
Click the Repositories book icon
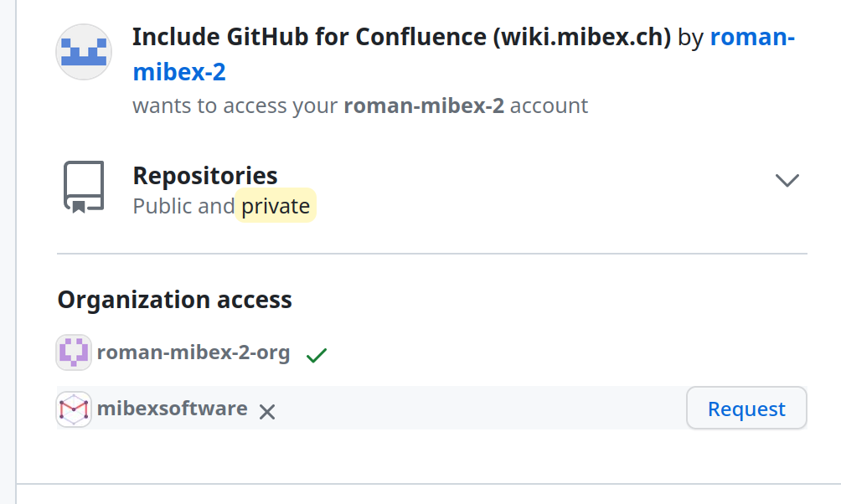coord(84,186)
